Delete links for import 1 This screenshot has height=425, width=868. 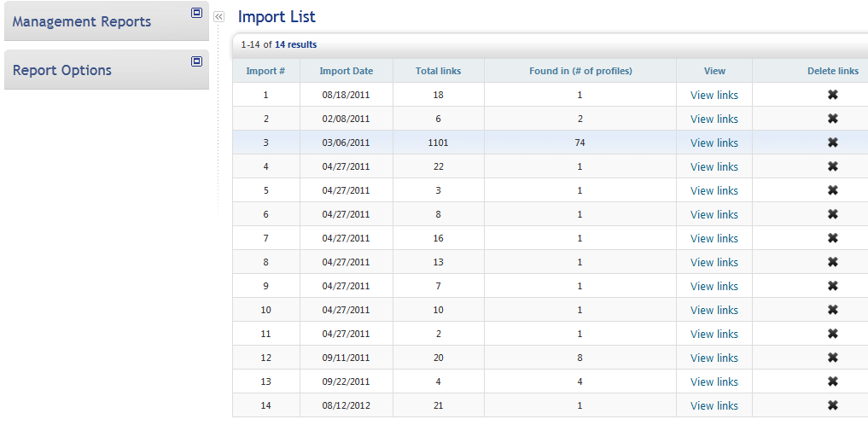coord(832,95)
